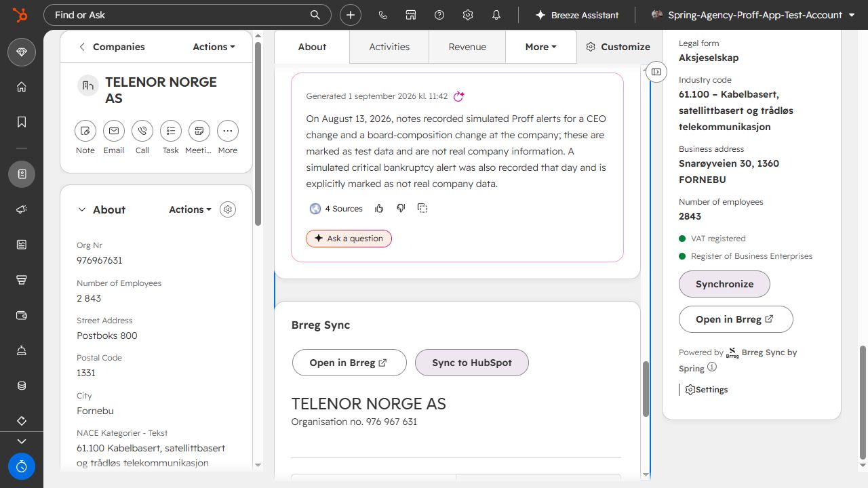Open the More tab dropdown

click(x=541, y=47)
